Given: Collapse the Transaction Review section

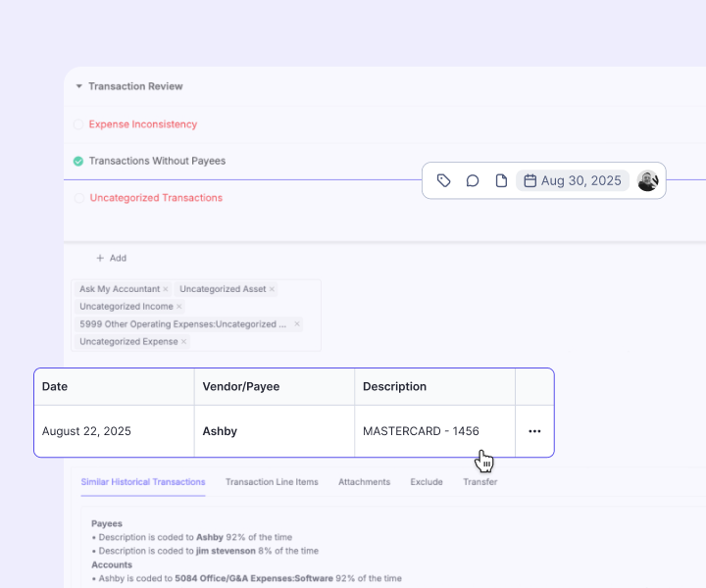Looking at the screenshot, I should point(78,86).
